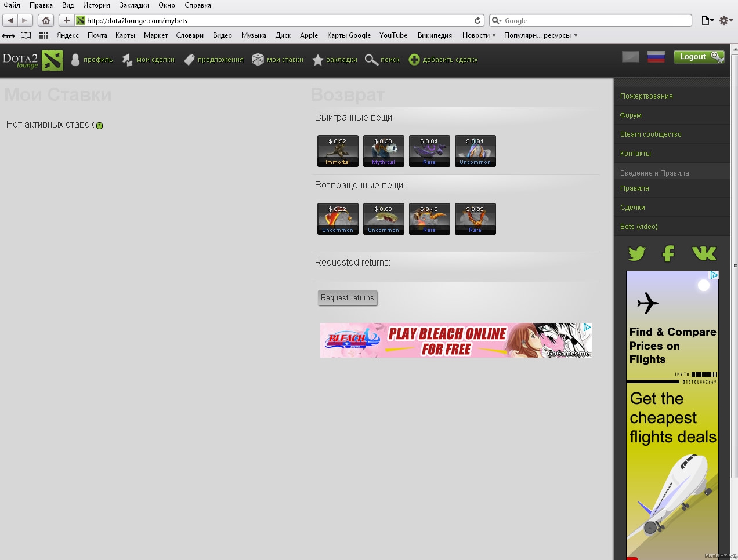This screenshot has height=560, width=738.
Task: Select the $0.04 Rare won item
Action: [x=429, y=151]
